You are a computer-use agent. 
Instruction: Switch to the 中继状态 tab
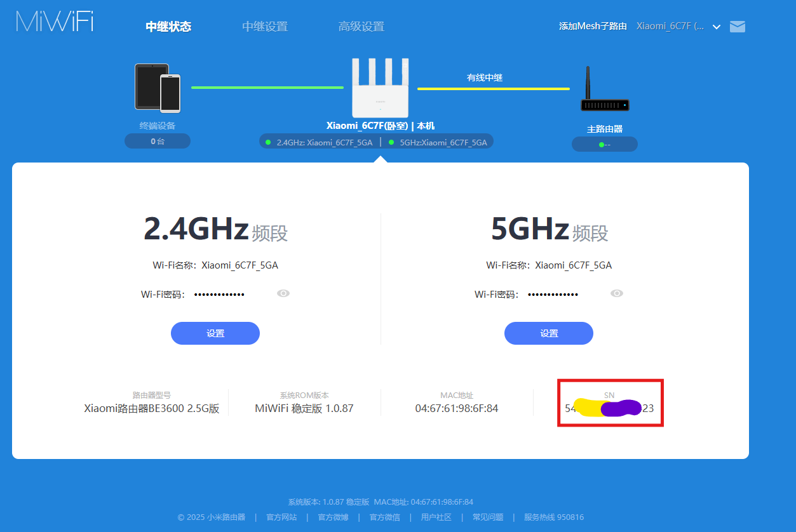(168, 27)
